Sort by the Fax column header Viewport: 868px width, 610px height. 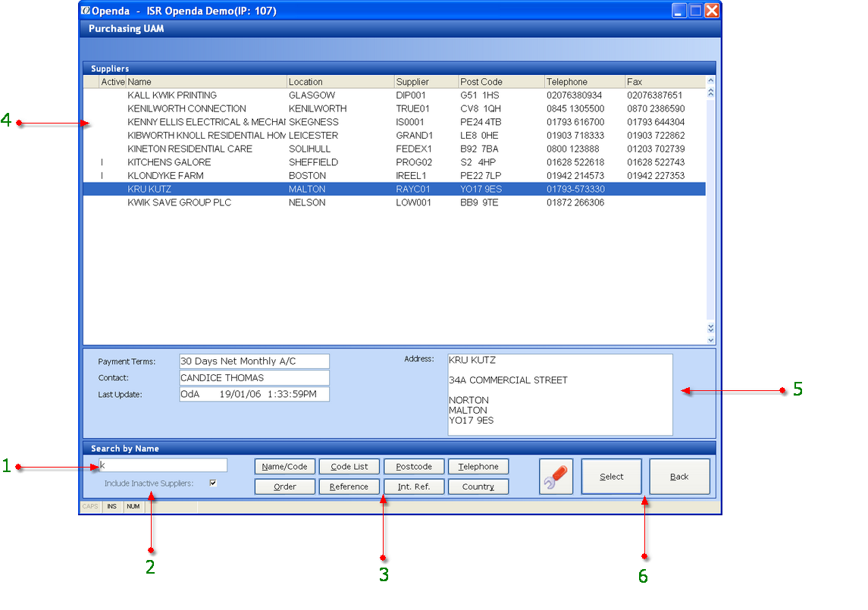(666, 82)
